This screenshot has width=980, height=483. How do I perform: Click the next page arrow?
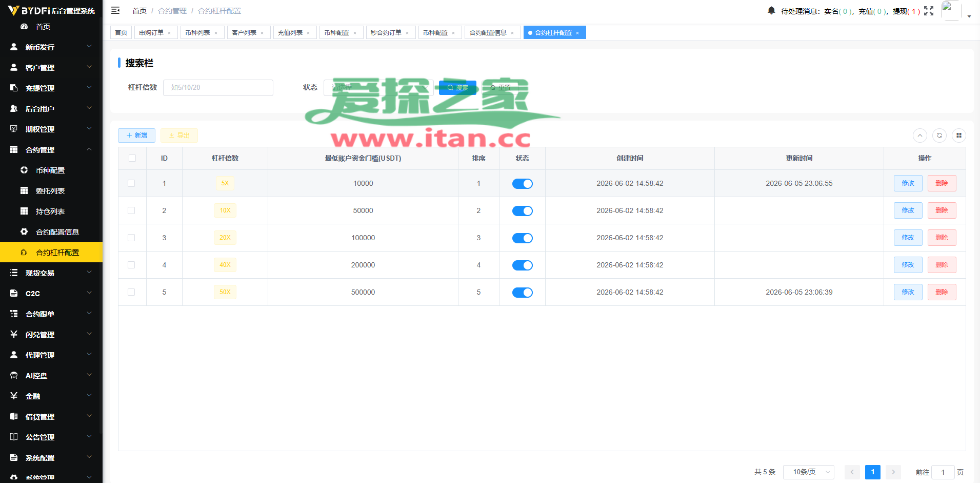893,472
